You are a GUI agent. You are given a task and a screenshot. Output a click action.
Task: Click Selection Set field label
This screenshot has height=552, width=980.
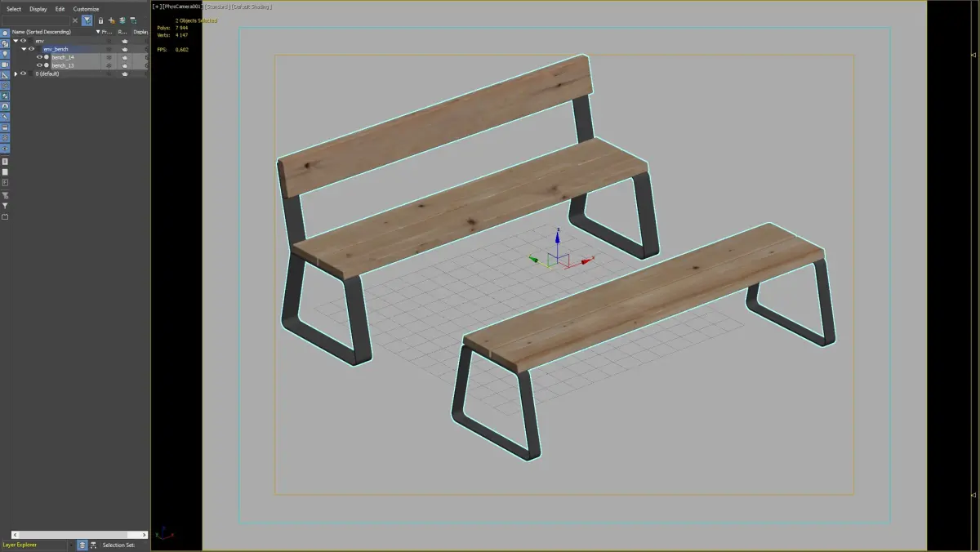pos(118,545)
